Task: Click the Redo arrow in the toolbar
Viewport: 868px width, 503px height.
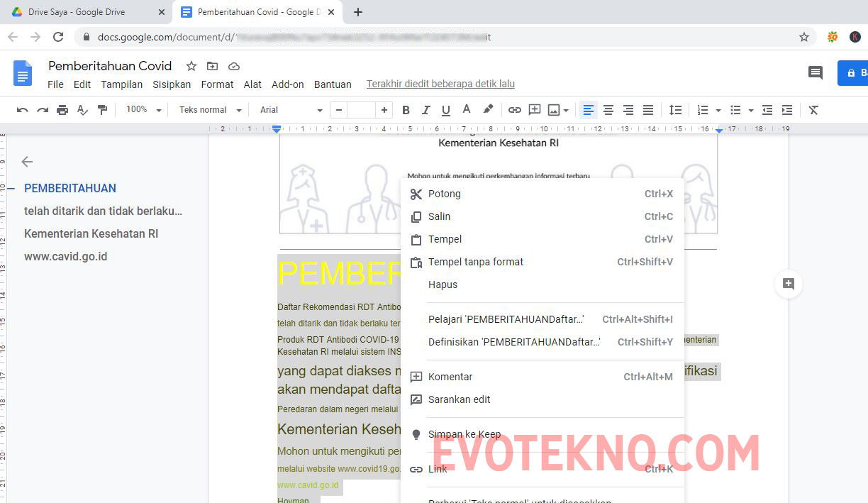Action: point(43,110)
